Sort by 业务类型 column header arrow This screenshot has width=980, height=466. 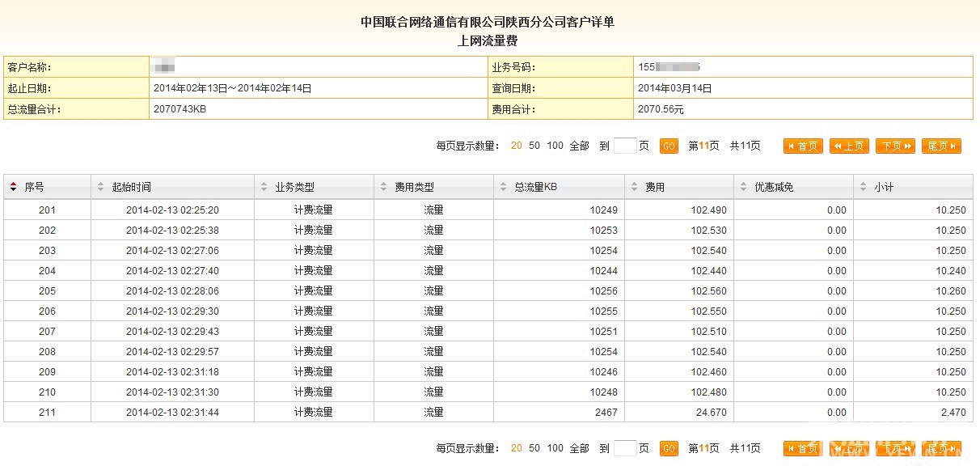[264, 187]
